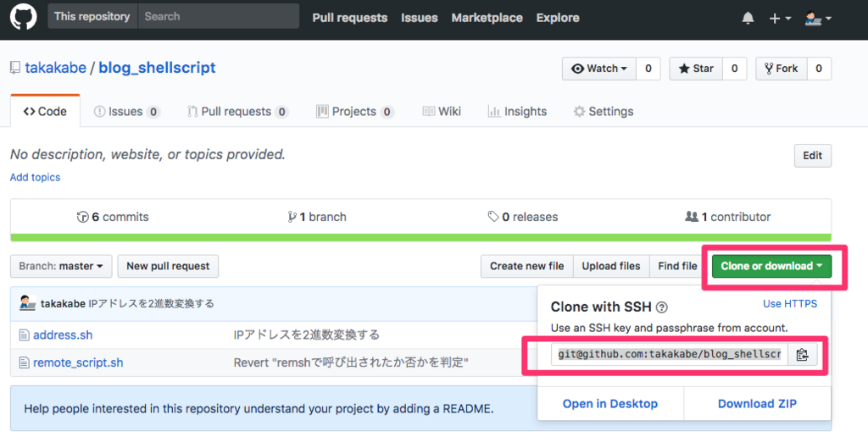Star the repository
Screen dimensions: 868x448
[696, 69]
